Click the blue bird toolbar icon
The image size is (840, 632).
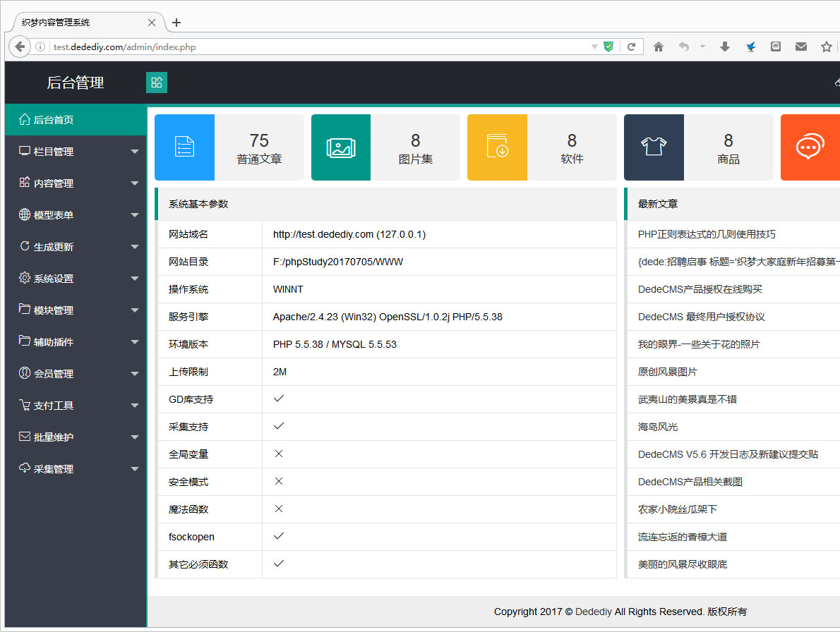point(750,47)
